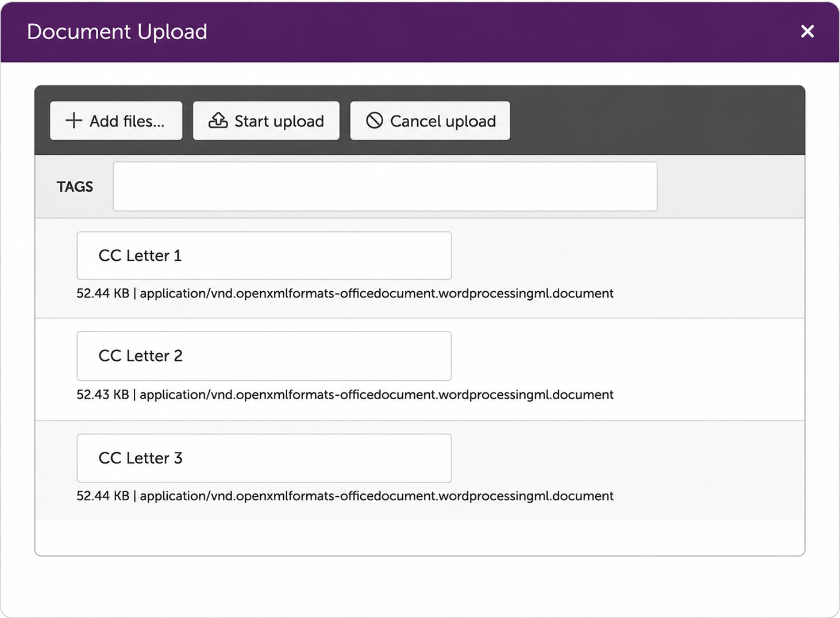Edit the CC Letter 3 name field
Viewport: 840px width, 618px height.
pyautogui.click(x=264, y=458)
